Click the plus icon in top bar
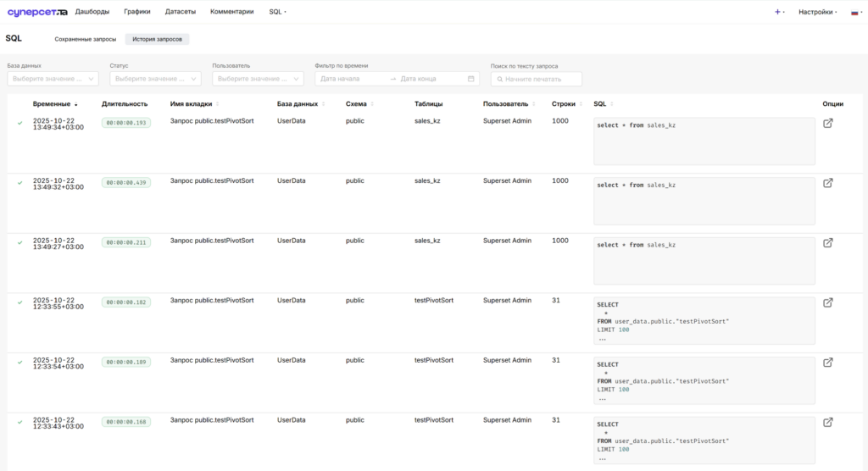This screenshot has width=868, height=471. point(777,12)
